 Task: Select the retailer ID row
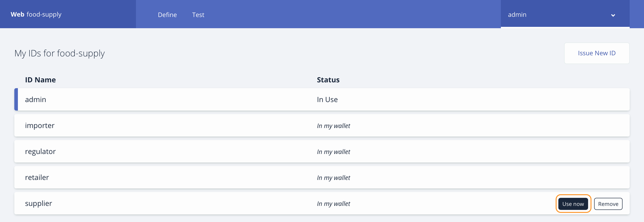tap(322, 177)
